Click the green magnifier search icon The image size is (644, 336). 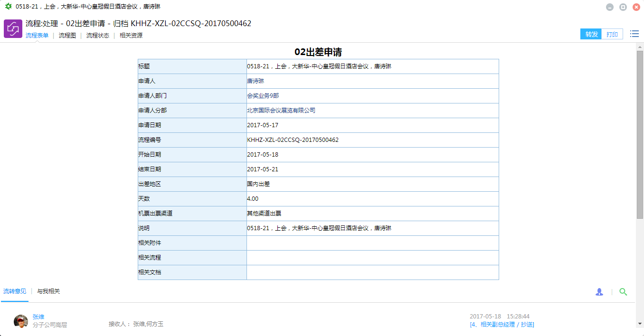[x=623, y=292]
